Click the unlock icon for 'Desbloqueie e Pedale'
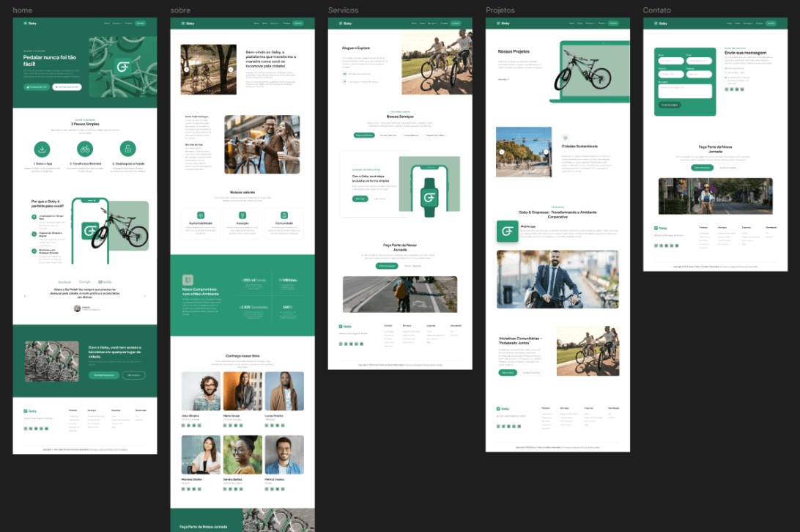 click(128, 149)
